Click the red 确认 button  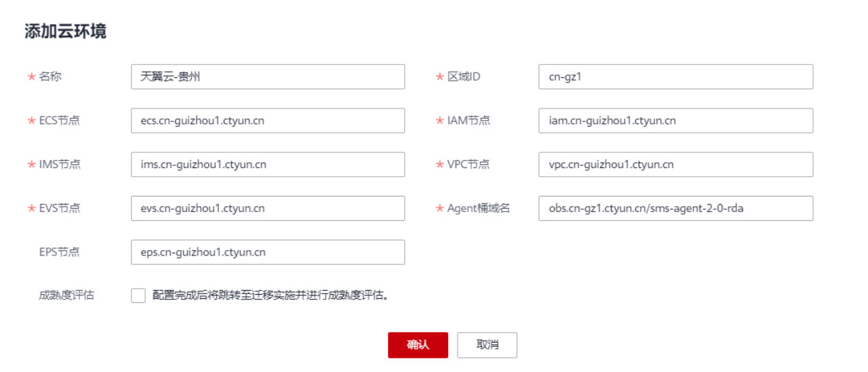coord(418,345)
